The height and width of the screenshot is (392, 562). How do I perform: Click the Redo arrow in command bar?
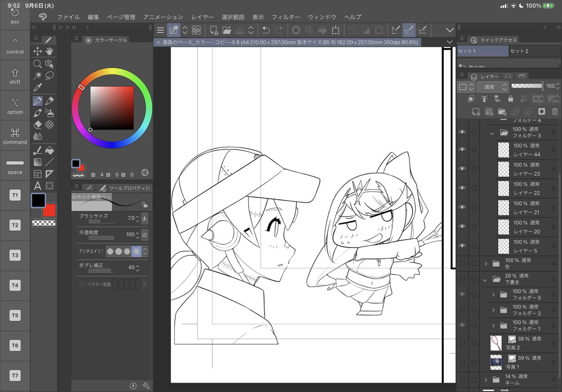coord(279,30)
